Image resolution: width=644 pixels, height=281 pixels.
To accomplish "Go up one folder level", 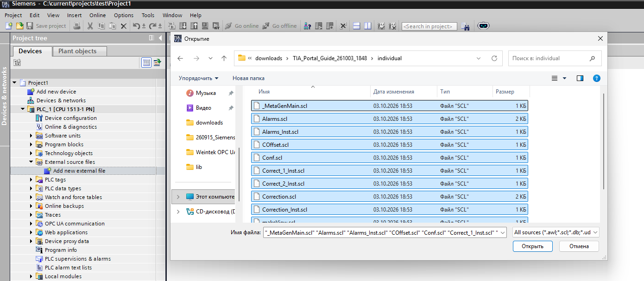I will click(x=224, y=58).
